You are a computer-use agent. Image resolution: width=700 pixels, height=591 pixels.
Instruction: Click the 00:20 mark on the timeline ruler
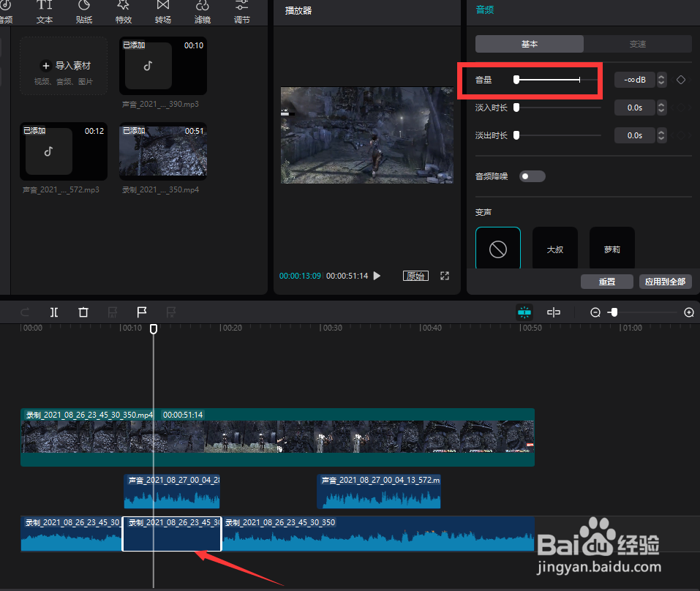232,328
